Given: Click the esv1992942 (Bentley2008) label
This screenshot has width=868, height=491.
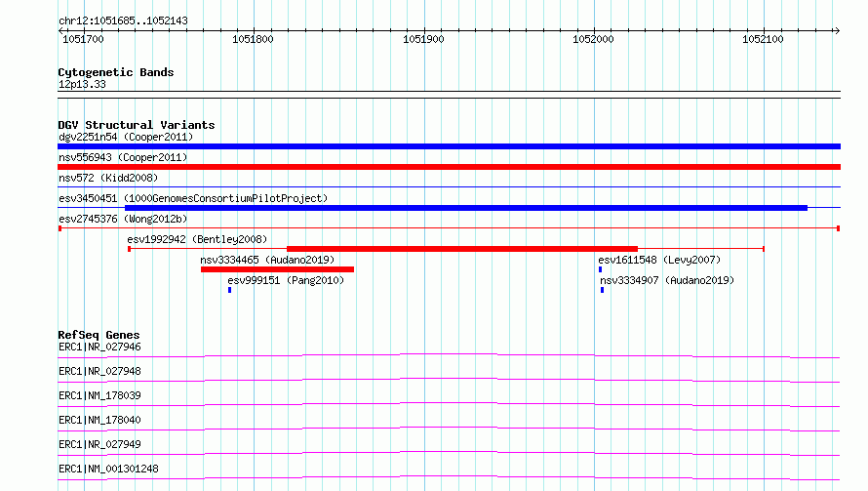Looking at the screenshot, I should 197,239.
